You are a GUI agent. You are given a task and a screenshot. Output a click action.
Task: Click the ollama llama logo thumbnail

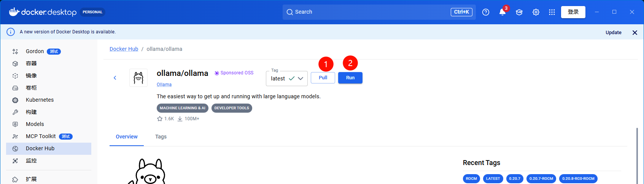tap(138, 78)
